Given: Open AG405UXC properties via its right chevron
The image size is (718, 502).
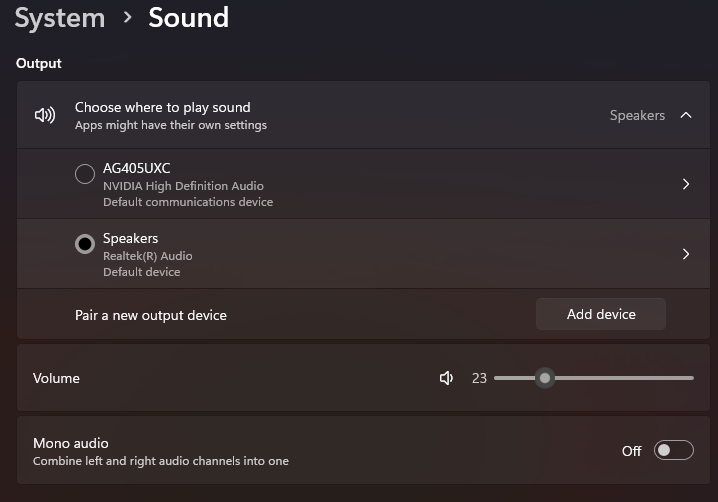Looking at the screenshot, I should [686, 184].
